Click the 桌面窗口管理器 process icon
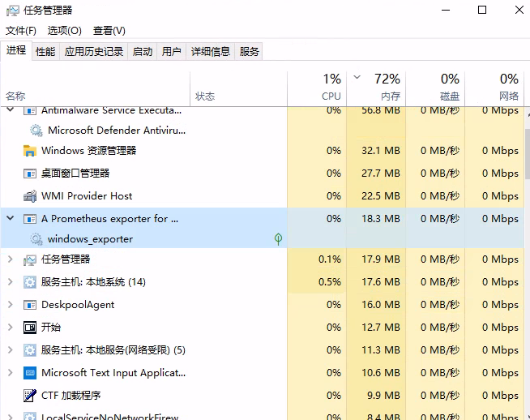The width and height of the screenshot is (530, 420). (x=30, y=174)
